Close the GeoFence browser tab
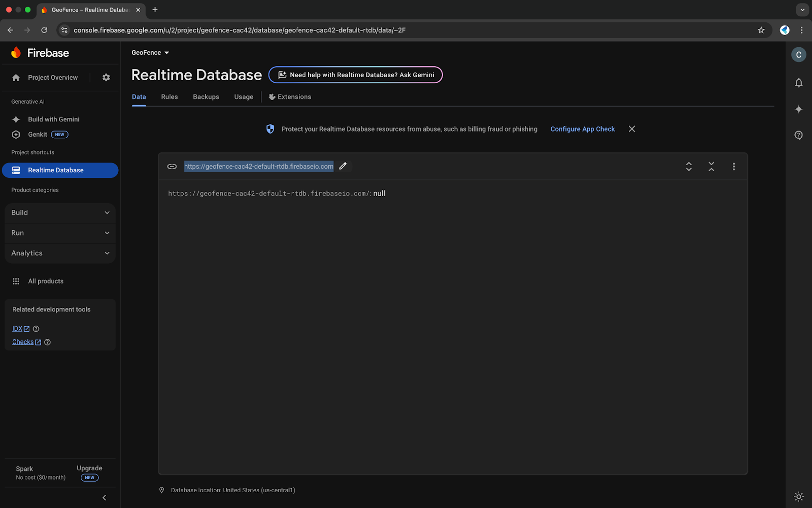The width and height of the screenshot is (812, 508). coord(138,10)
